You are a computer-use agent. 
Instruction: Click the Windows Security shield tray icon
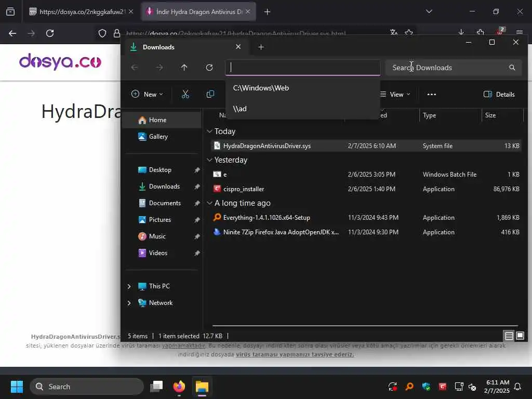click(426, 387)
